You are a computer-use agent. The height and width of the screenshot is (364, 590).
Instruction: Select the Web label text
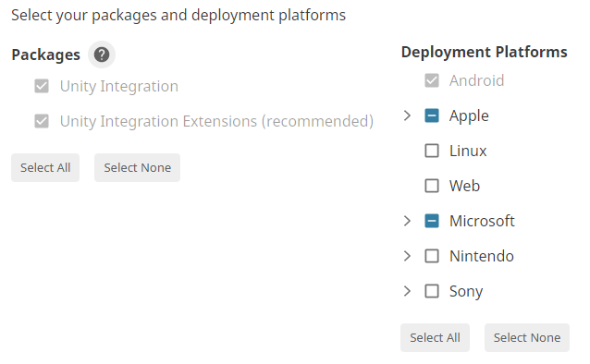(x=465, y=186)
